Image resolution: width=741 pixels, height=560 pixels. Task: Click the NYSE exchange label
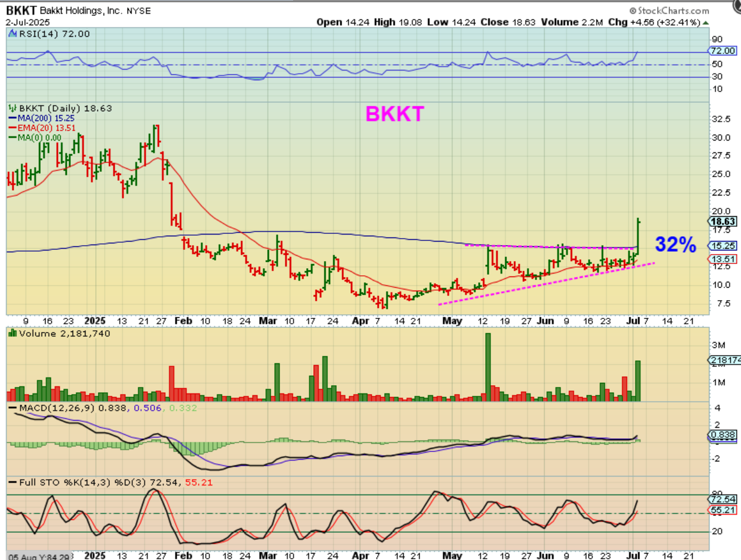click(140, 11)
